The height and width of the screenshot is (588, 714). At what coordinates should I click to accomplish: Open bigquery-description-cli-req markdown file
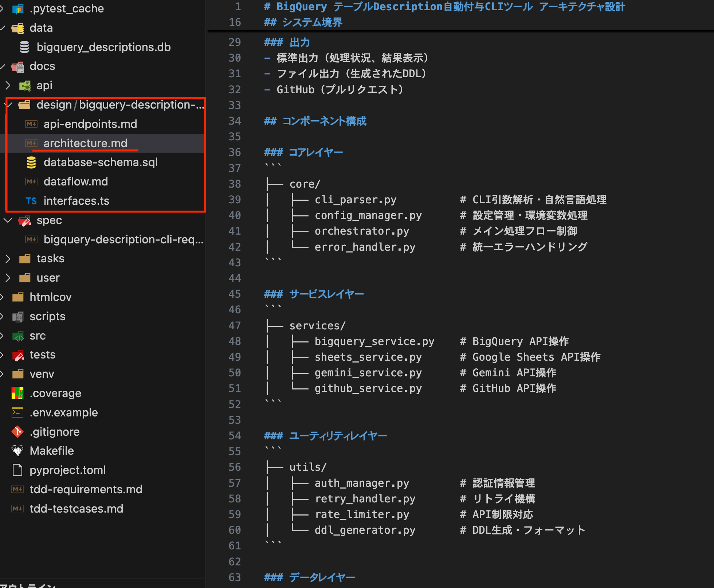[123, 239]
